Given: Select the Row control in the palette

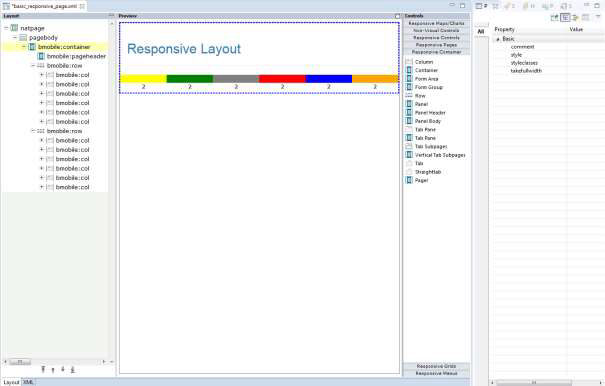Looking at the screenshot, I should click(416, 96).
